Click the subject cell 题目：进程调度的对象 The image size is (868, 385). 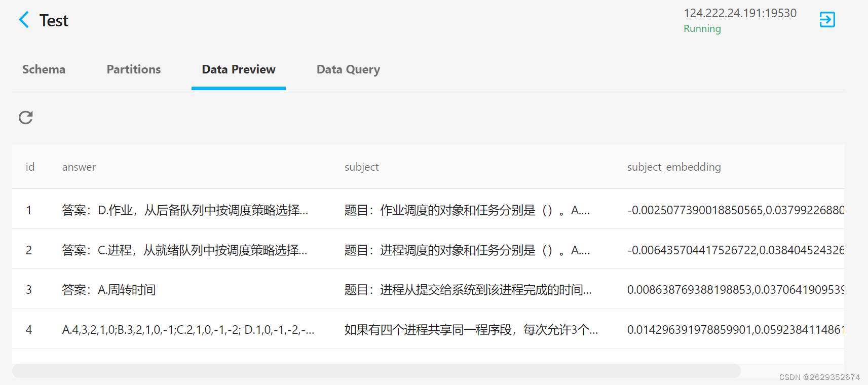pos(467,250)
